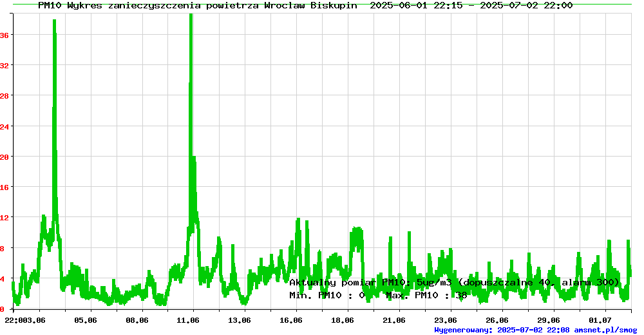
Task: Click the 'Aktualny pomiar PM10: 5ug/m3' reading
Action: click(x=370, y=282)
